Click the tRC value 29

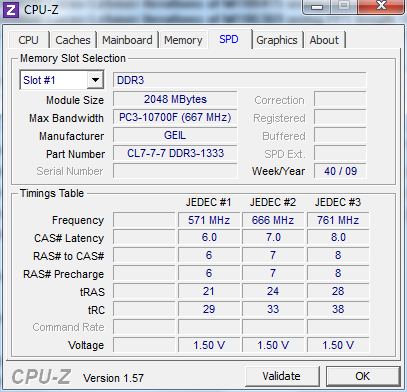click(x=209, y=309)
